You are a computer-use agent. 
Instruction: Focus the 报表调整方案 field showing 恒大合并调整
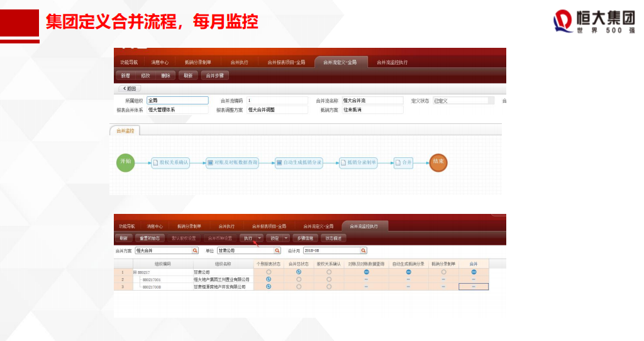click(277, 109)
